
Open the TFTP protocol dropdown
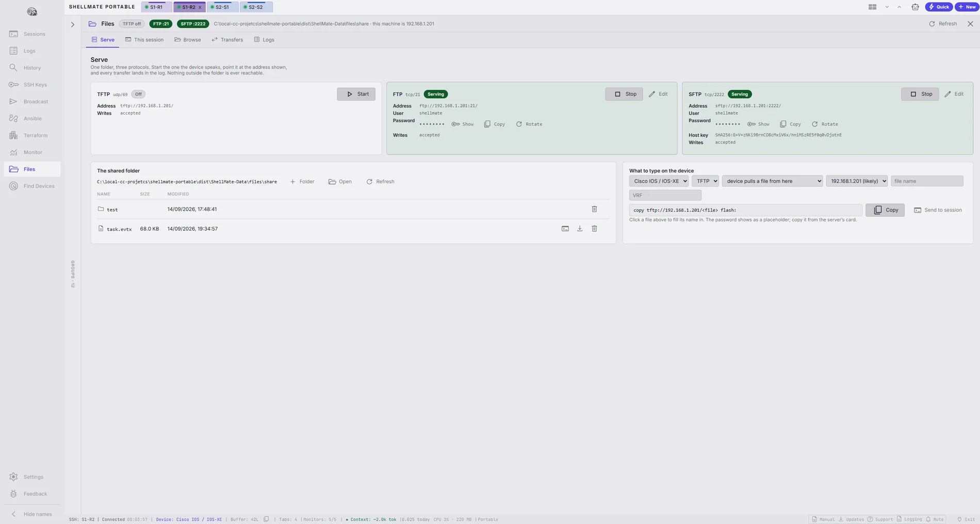click(705, 181)
